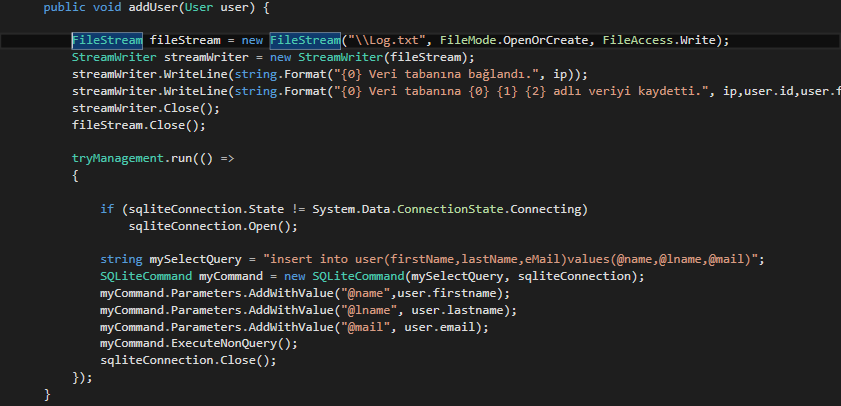
Task: Click the closing "});" of the lambda
Action: tap(83, 378)
